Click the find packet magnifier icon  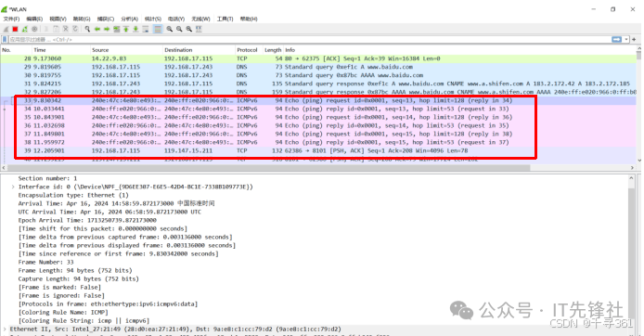(x=87, y=29)
